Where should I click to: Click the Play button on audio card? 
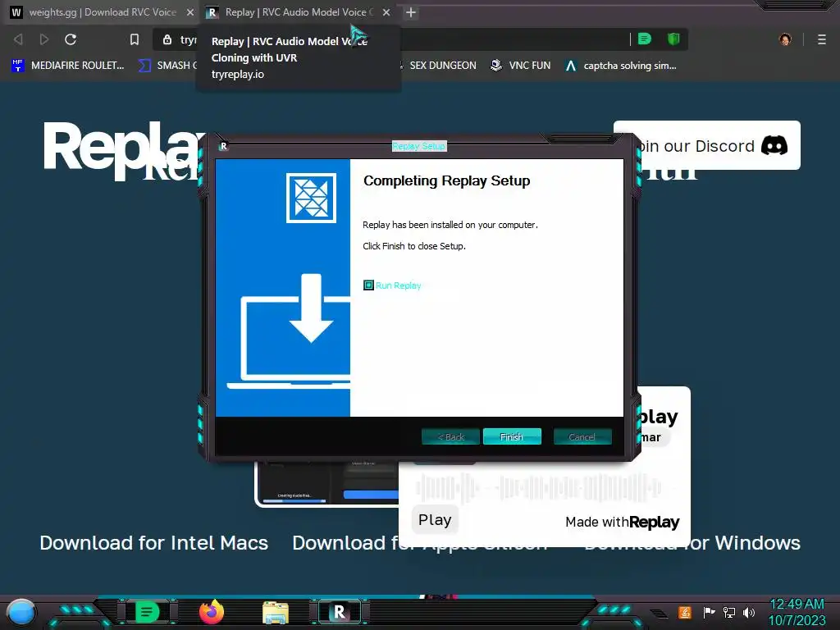435,519
